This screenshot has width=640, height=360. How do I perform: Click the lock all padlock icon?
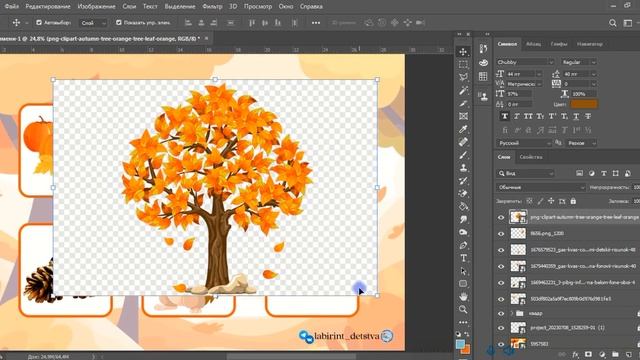573,201
